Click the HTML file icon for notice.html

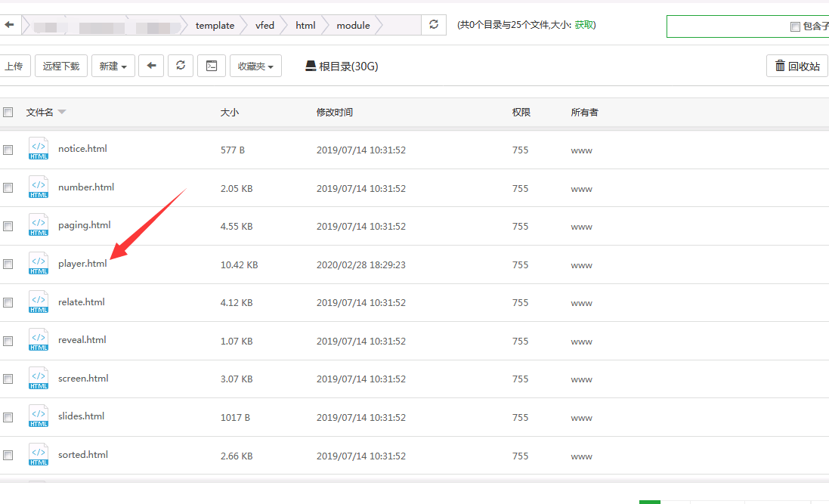point(38,149)
